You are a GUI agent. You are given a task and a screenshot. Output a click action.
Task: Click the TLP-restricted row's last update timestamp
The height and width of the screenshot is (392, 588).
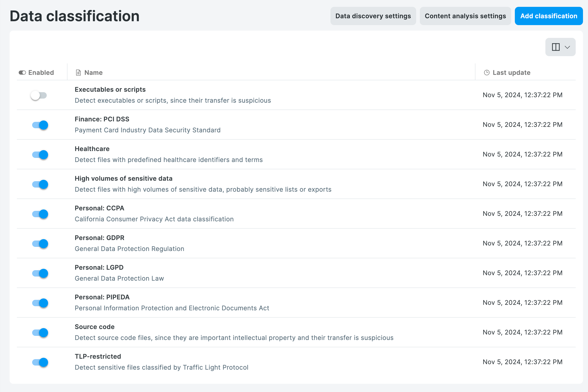pos(522,362)
